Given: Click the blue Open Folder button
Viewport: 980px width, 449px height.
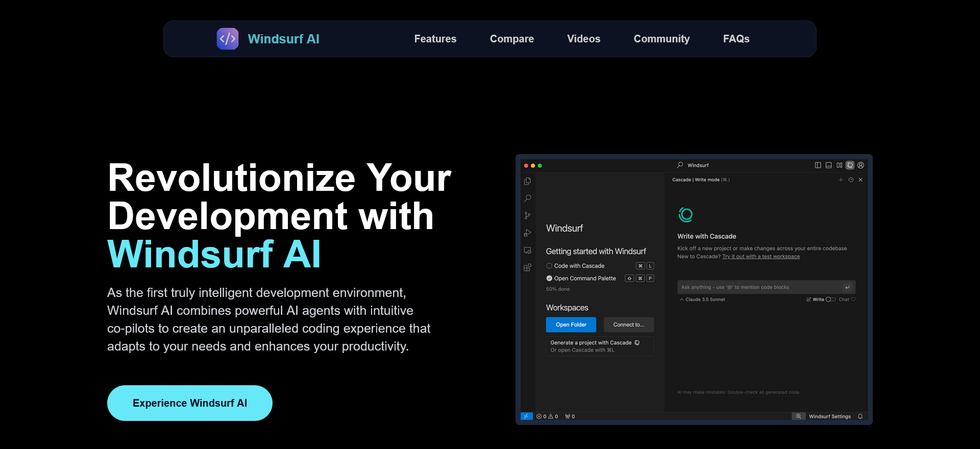Looking at the screenshot, I should (571, 325).
